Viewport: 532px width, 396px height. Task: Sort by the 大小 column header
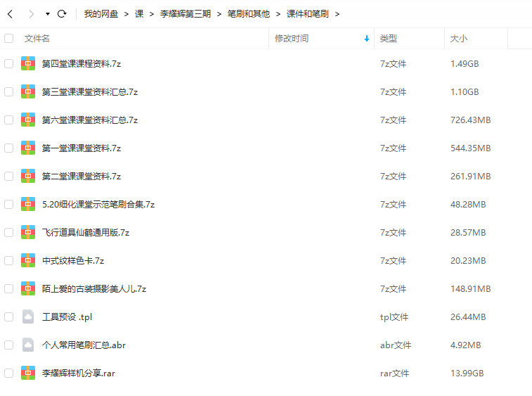(x=459, y=39)
